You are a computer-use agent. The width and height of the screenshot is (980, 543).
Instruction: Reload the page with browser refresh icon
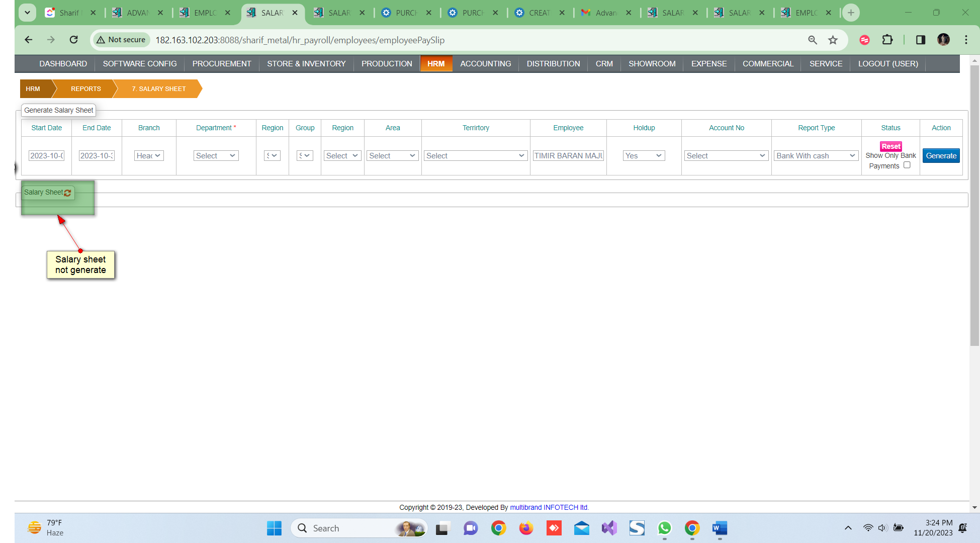[73, 40]
